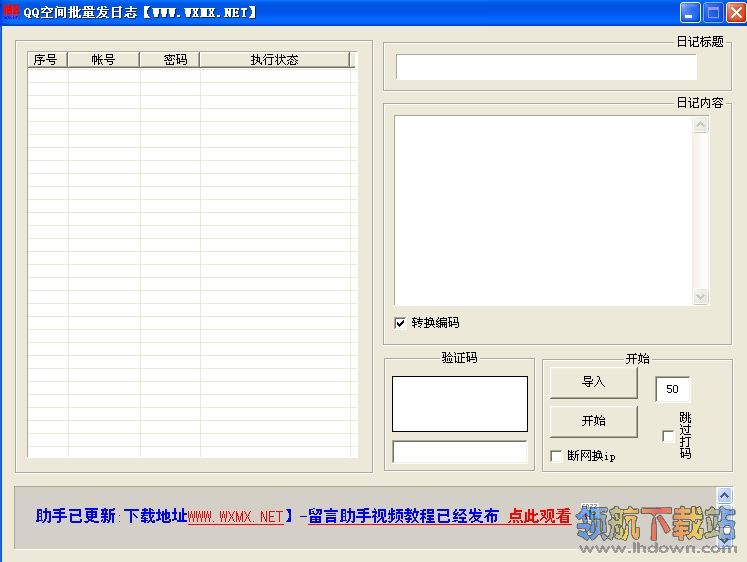The image size is (747, 562).
Task: Tick the 跳过打码 checkbox
Action: coord(668,436)
